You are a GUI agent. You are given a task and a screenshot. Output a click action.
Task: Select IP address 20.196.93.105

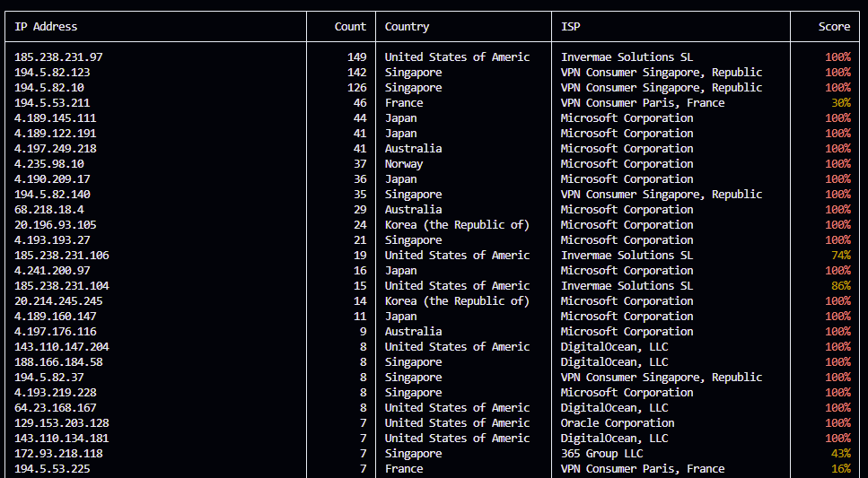56,224
